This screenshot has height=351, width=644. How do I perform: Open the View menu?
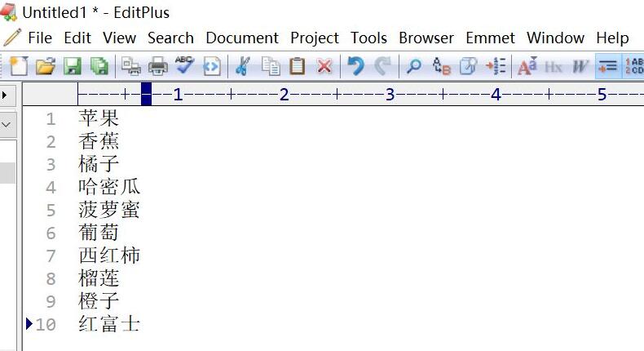coord(119,38)
